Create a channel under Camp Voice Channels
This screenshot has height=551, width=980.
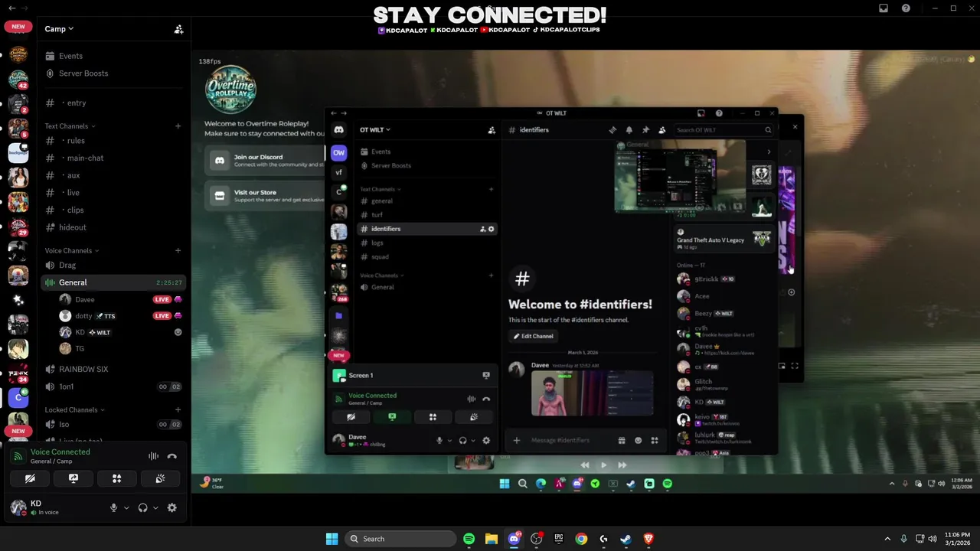178,251
